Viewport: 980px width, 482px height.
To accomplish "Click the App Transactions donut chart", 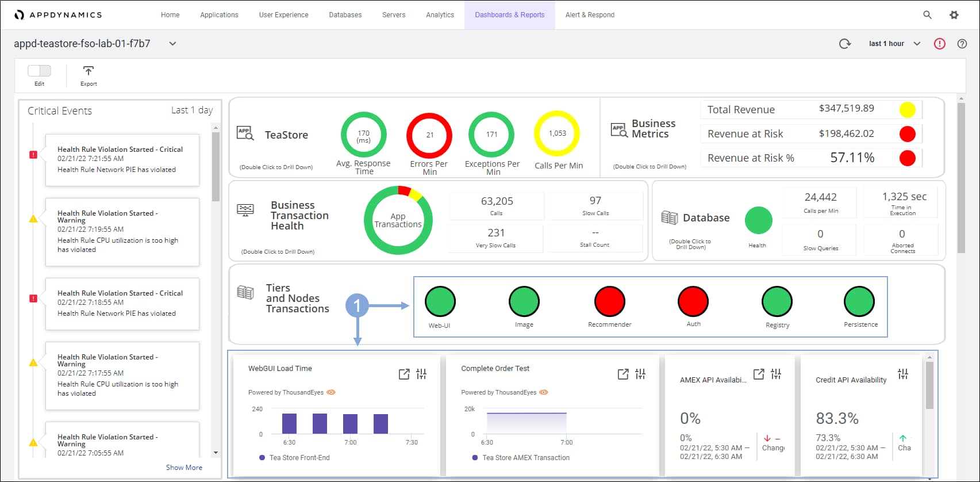I will tap(398, 220).
